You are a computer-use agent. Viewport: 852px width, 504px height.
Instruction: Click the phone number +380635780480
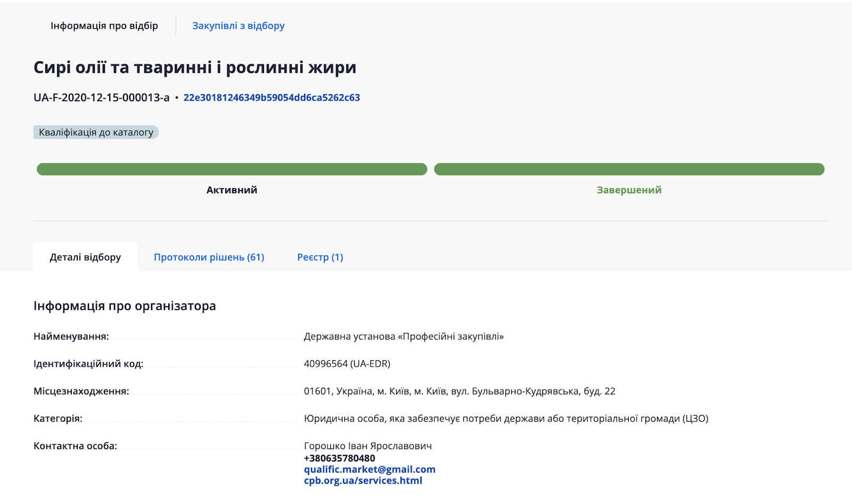pos(339,458)
